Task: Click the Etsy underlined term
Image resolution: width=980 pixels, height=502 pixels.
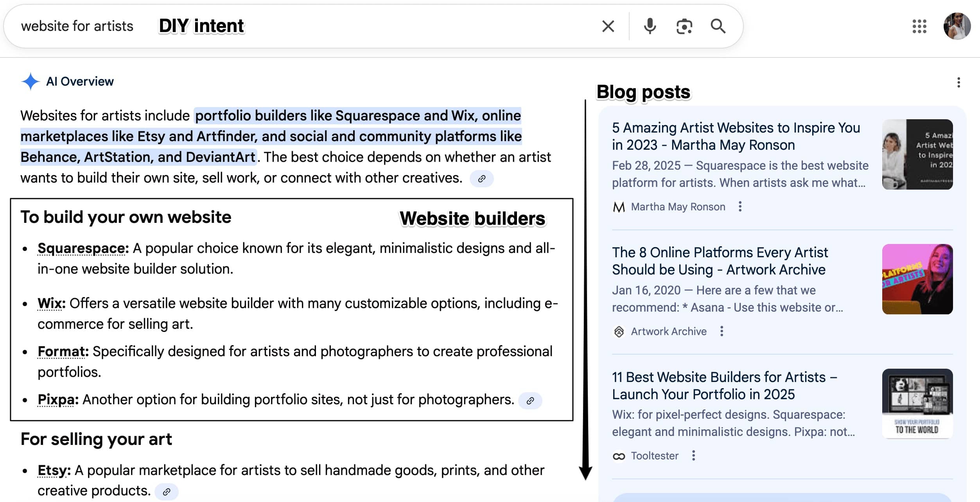Action: 54,470
